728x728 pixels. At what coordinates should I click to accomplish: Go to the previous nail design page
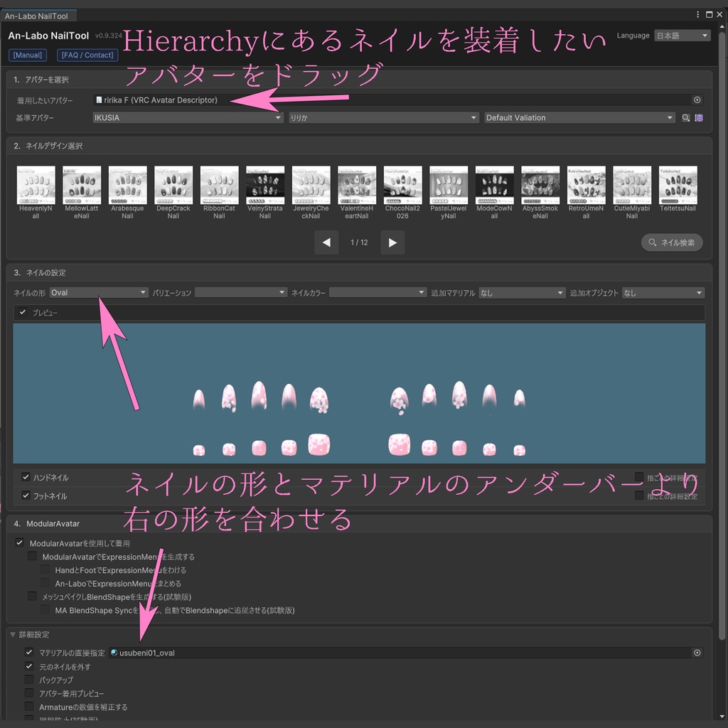pos(326,242)
